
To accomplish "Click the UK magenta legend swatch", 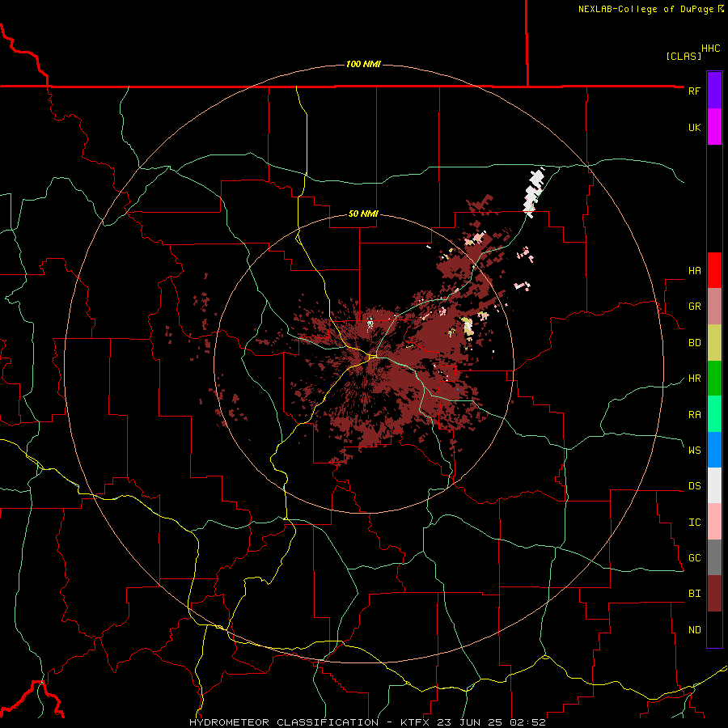I will pyautogui.click(x=714, y=127).
